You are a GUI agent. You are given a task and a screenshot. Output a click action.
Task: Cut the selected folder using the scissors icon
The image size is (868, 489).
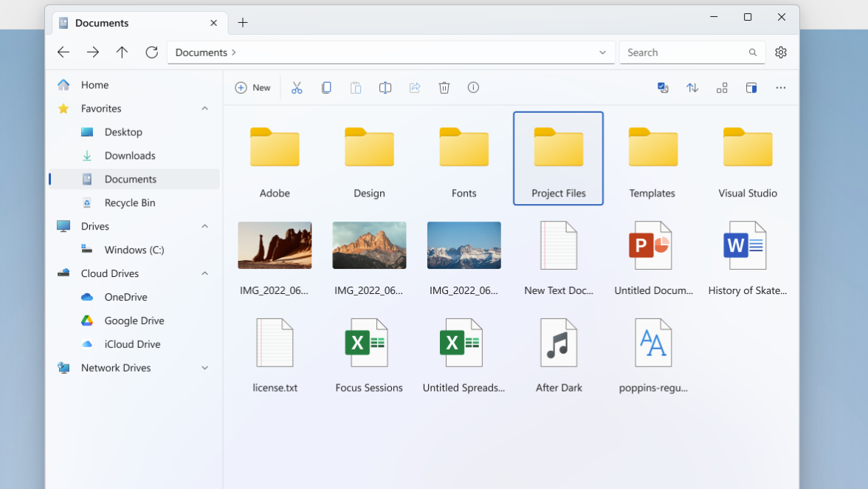point(297,87)
